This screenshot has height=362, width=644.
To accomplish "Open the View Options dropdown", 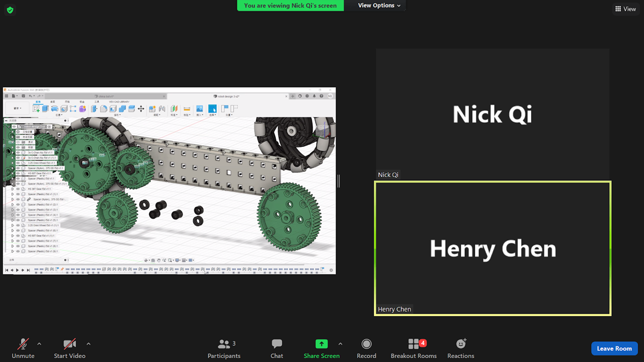I will click(x=379, y=6).
